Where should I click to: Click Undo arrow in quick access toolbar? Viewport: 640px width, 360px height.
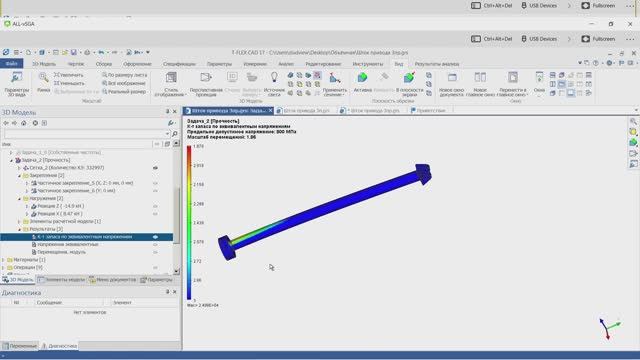tap(101, 52)
